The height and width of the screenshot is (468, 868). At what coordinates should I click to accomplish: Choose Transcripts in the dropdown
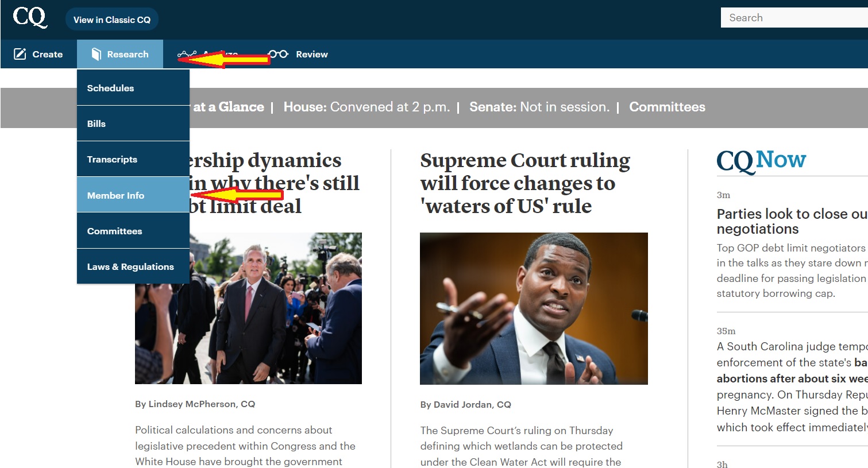(133, 159)
